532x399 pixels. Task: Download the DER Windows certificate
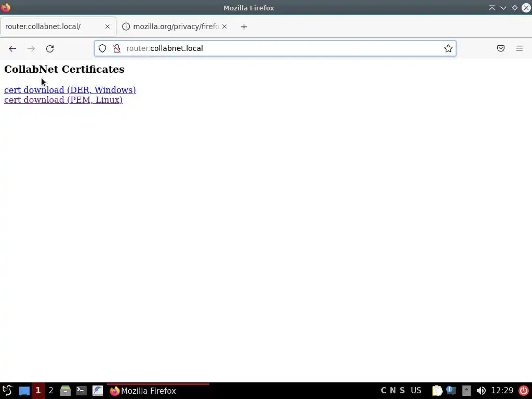tap(70, 90)
